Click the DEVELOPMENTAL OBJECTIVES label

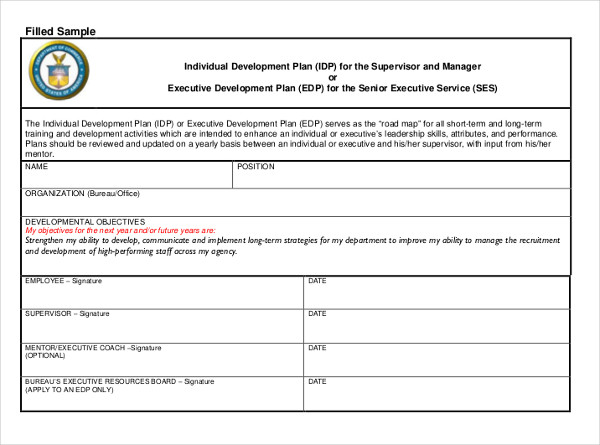pyautogui.click(x=85, y=221)
